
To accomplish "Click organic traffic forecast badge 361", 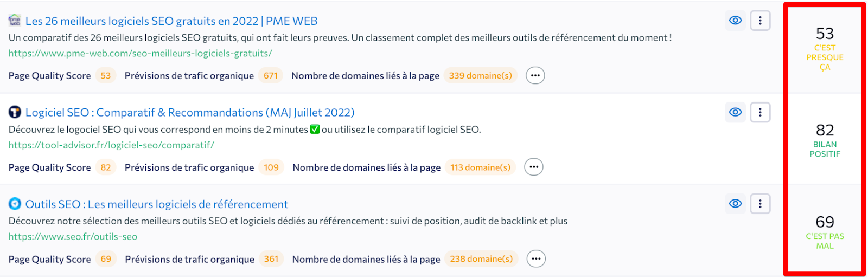I will coord(271,258).
